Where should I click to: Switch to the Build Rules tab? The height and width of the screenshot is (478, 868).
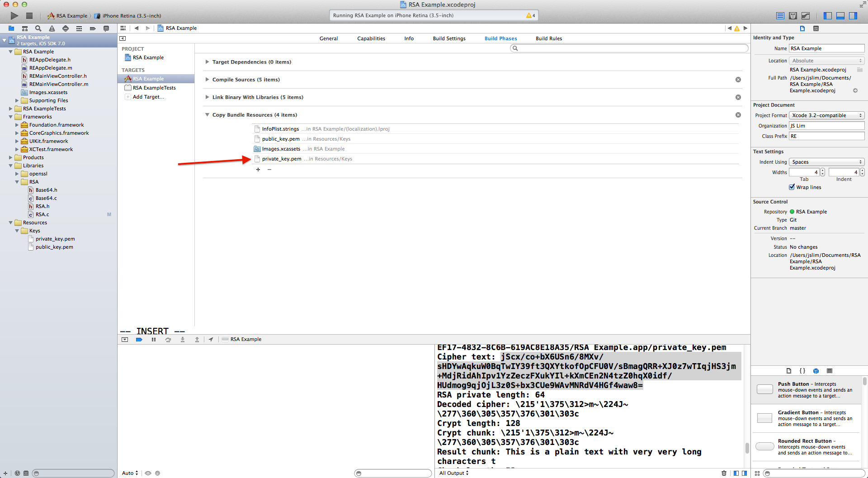(549, 38)
